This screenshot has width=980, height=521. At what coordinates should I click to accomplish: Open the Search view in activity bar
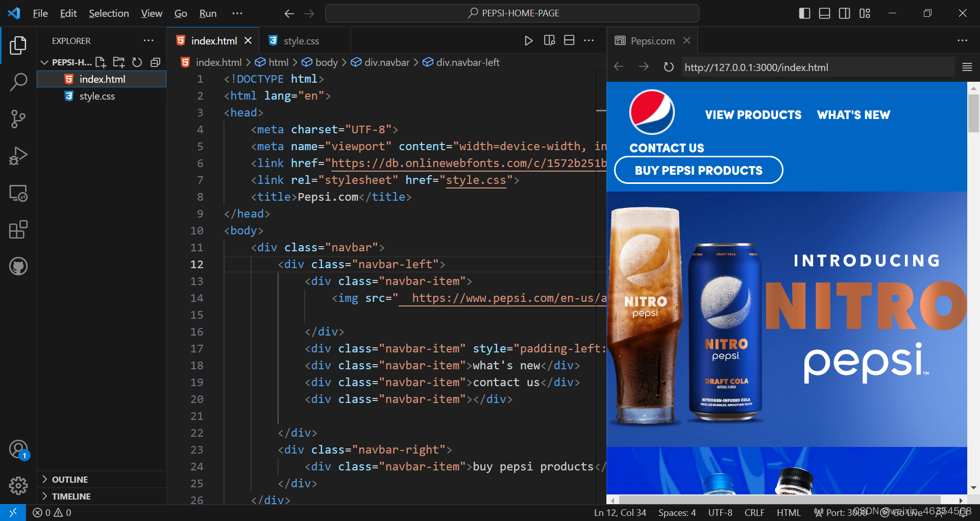point(18,82)
